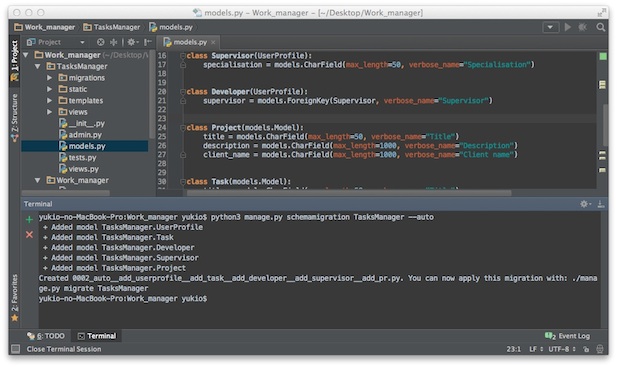617x367 pixels.
Task: Expand the static folder
Action: pos(50,89)
